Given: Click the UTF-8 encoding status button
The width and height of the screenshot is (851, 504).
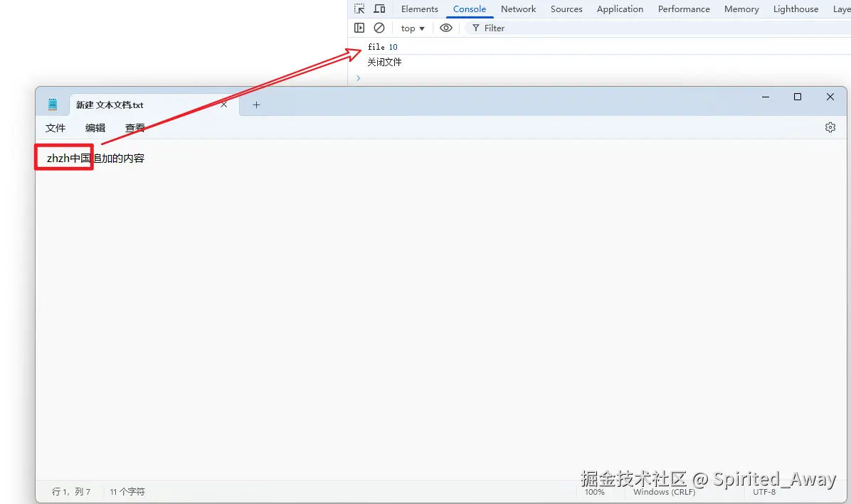Looking at the screenshot, I should pos(764,492).
